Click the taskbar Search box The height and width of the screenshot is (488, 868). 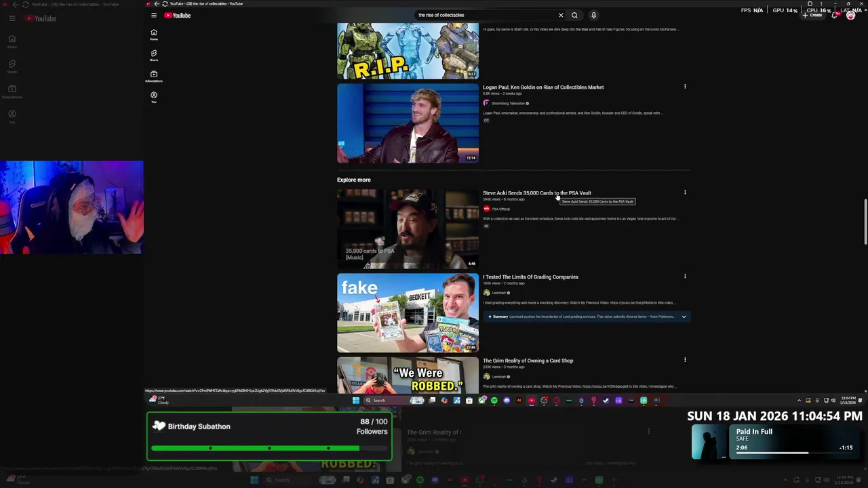(x=395, y=401)
